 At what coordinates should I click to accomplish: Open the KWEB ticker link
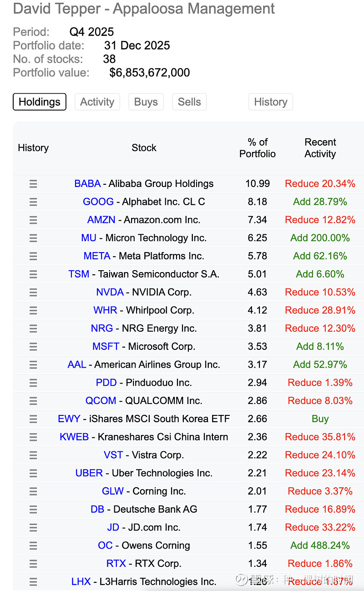pyautogui.click(x=74, y=437)
